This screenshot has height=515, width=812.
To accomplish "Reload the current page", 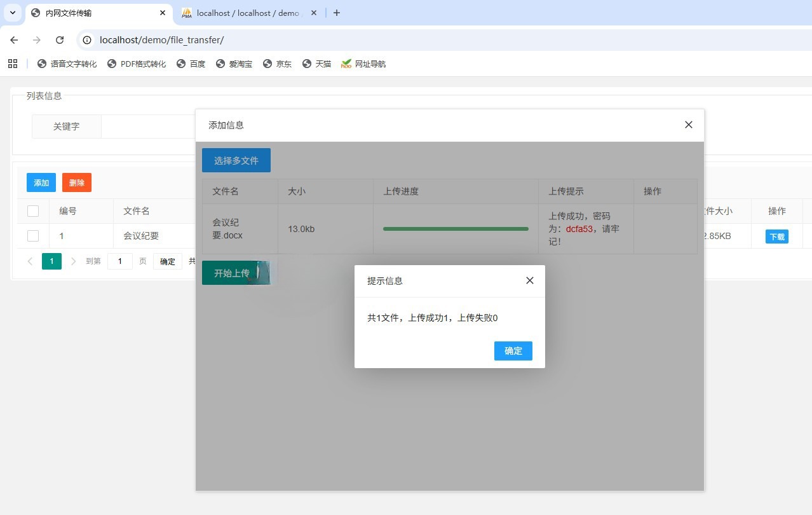I will tap(60, 39).
